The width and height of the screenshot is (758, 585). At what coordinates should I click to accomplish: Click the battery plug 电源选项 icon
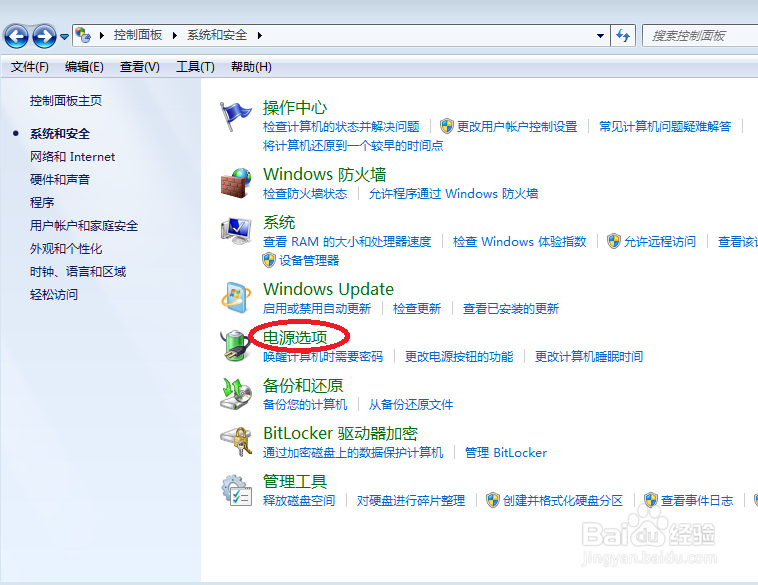coord(235,345)
